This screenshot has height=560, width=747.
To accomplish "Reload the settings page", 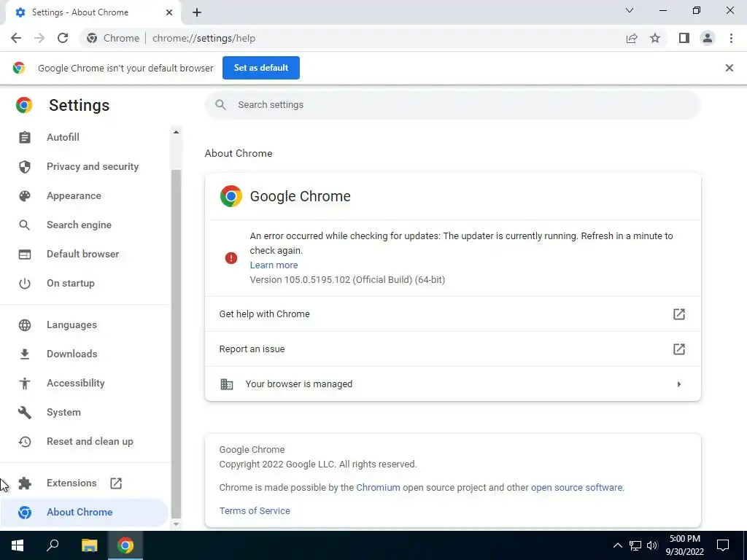I will click(x=63, y=38).
